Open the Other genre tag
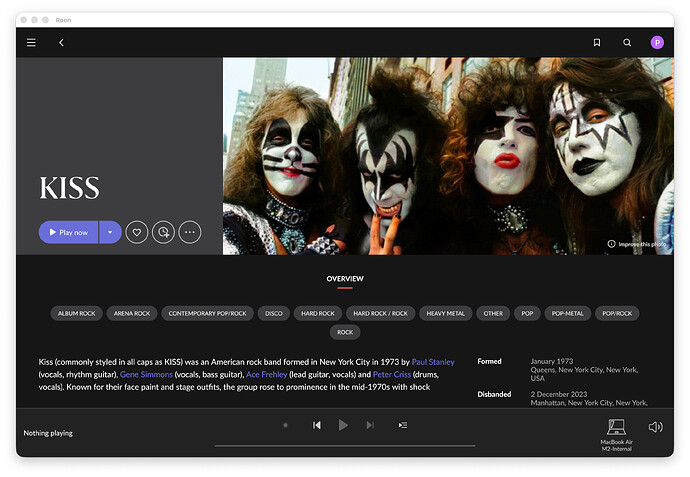The image size is (690, 477). [x=493, y=313]
